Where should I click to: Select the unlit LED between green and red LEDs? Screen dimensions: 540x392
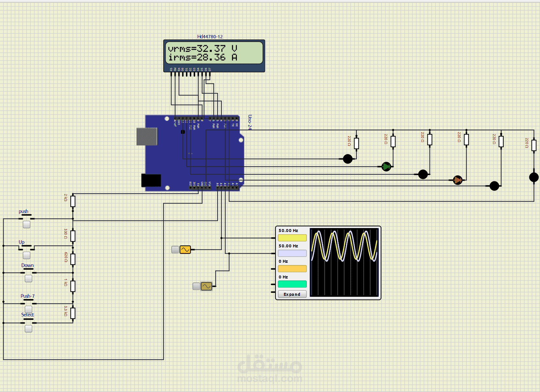click(x=423, y=174)
